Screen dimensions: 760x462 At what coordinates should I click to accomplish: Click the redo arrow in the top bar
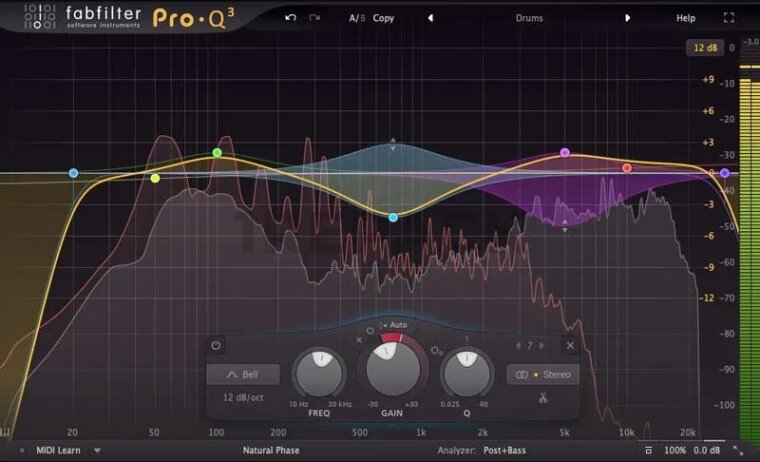point(315,18)
